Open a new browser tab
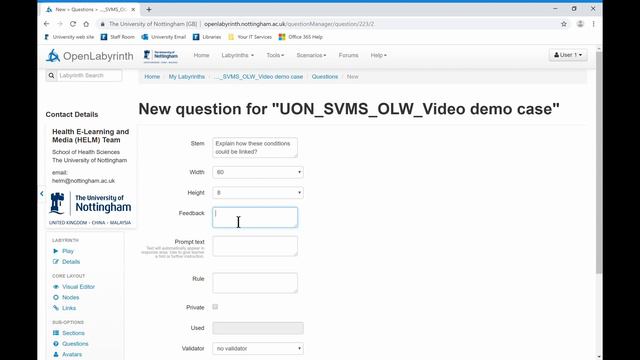 pos(149,9)
